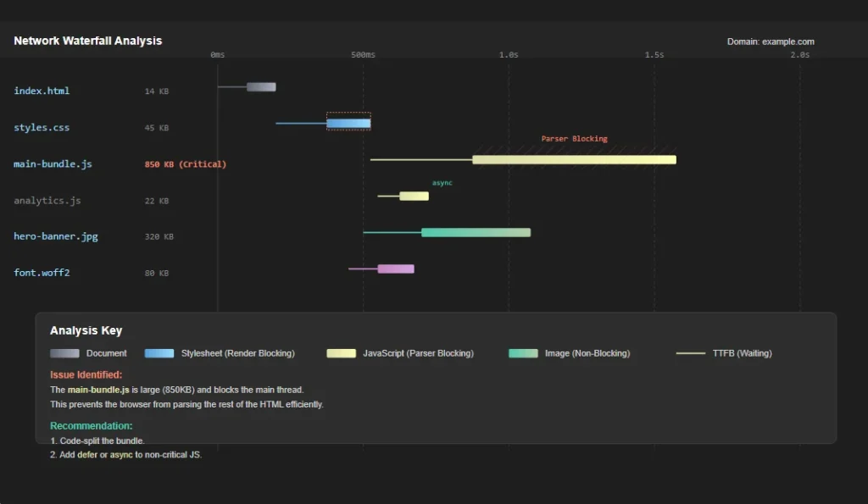Click the 320 KB size of hero-banner.jpg

[x=159, y=237]
